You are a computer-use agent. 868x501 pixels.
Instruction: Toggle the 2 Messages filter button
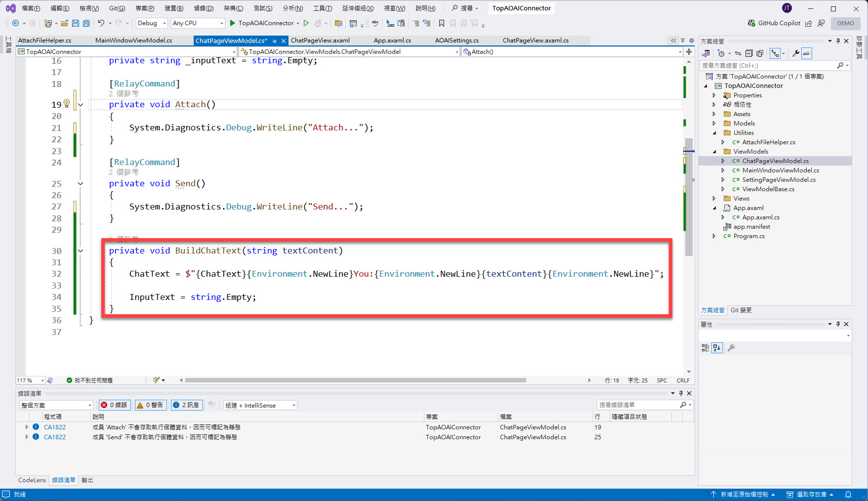[x=186, y=405]
